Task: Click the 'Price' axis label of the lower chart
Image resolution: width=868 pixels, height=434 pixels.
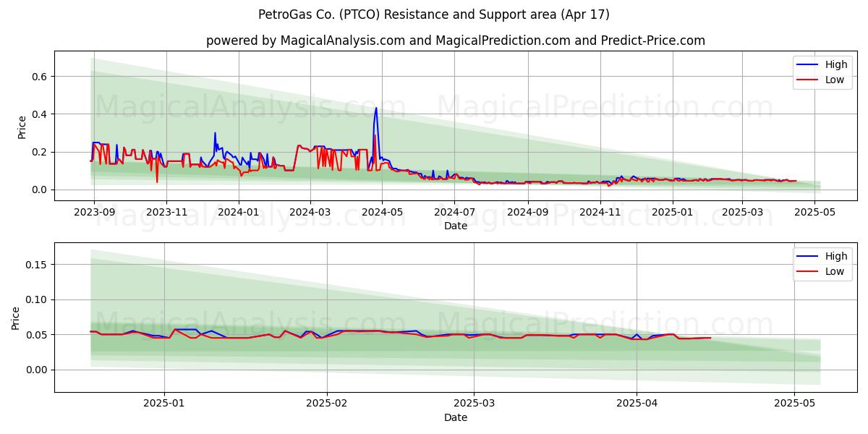Action: pos(16,318)
